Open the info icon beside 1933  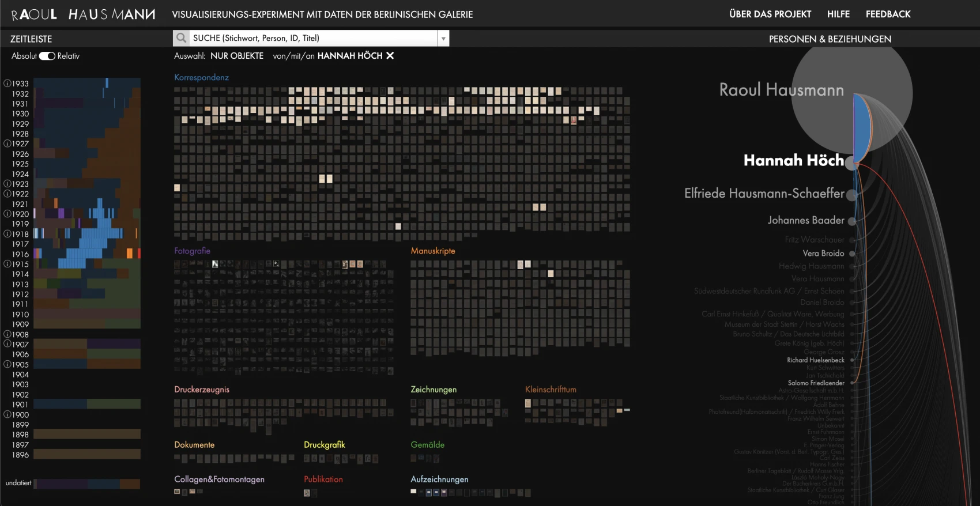[7, 84]
